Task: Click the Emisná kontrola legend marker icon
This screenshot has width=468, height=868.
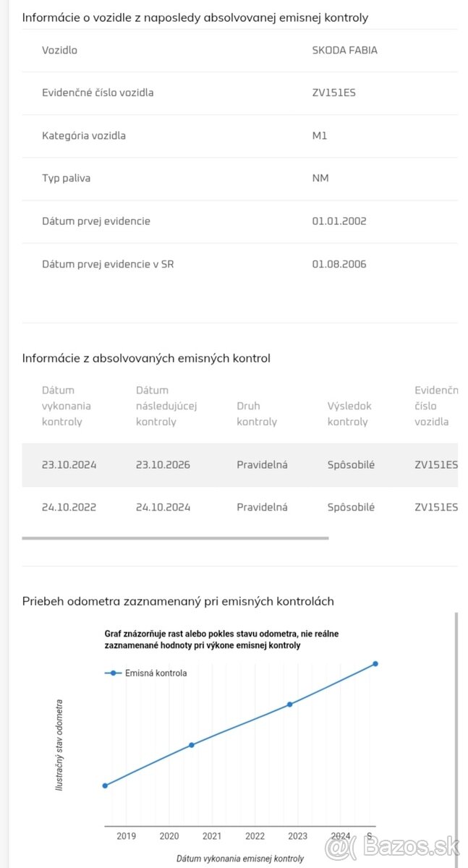Action: pos(114,673)
